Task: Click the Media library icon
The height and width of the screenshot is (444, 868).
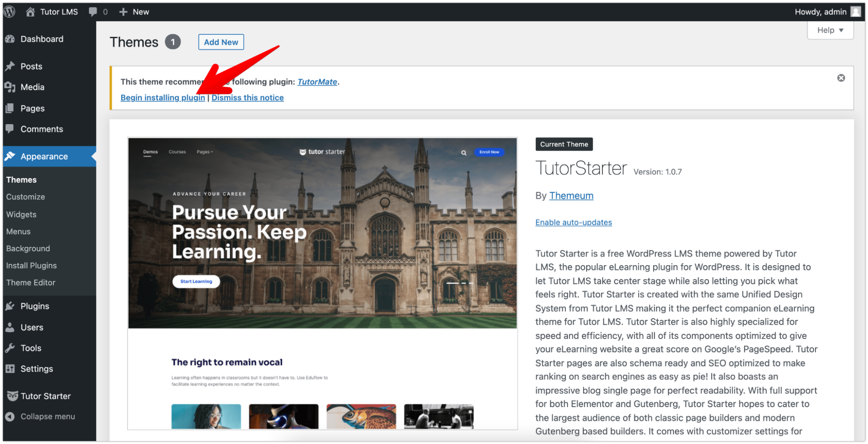Action: (10, 87)
